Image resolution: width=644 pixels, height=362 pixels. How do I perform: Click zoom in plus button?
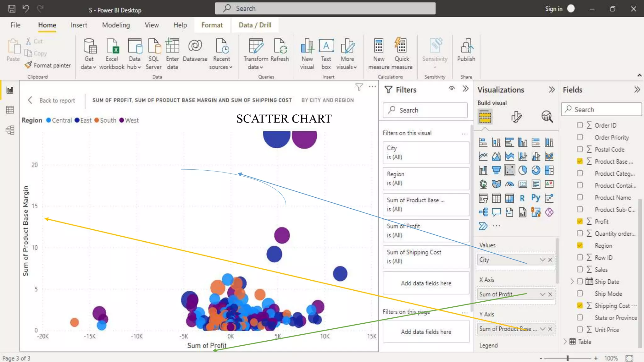coord(596,358)
